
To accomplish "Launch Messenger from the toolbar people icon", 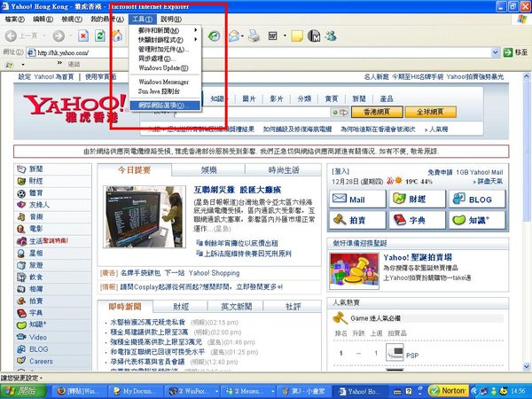I will pos(331,35).
